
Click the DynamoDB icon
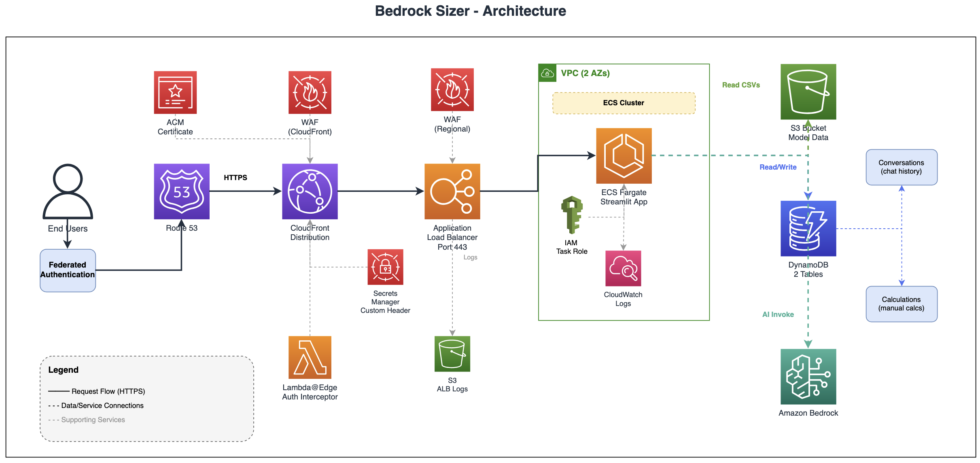point(808,228)
